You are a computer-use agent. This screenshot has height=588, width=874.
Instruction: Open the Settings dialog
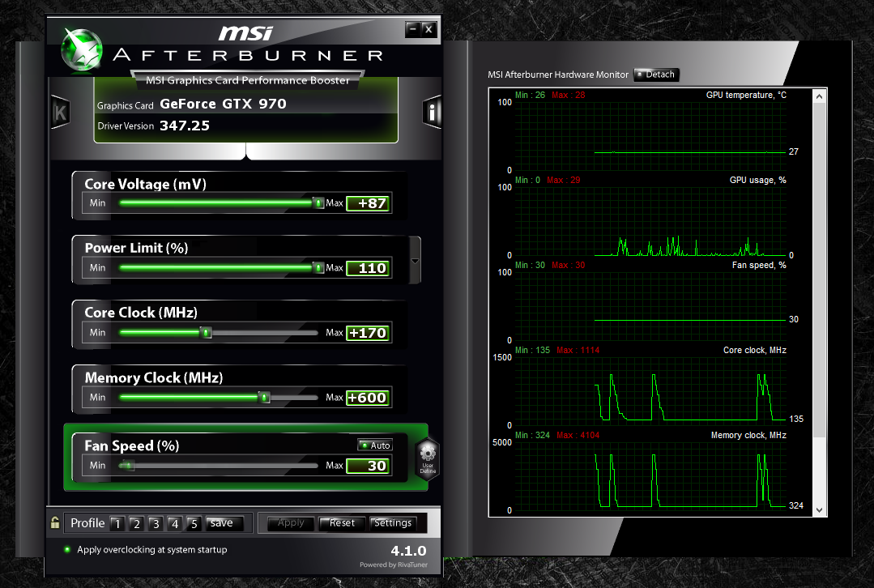pyautogui.click(x=393, y=523)
